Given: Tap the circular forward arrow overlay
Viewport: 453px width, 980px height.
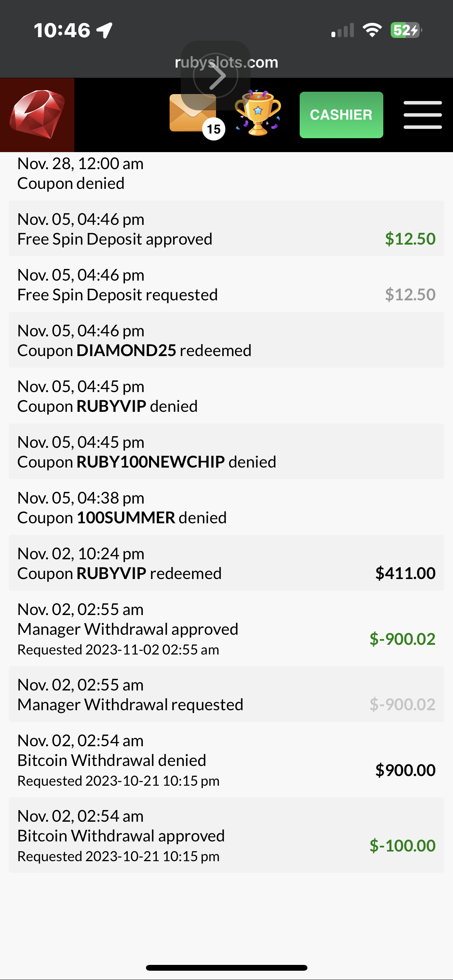Looking at the screenshot, I should (216, 75).
